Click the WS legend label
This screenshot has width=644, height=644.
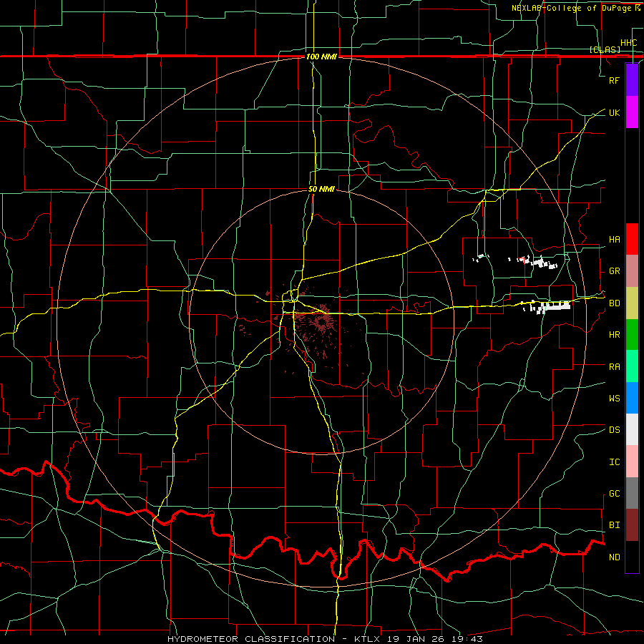[x=614, y=399]
